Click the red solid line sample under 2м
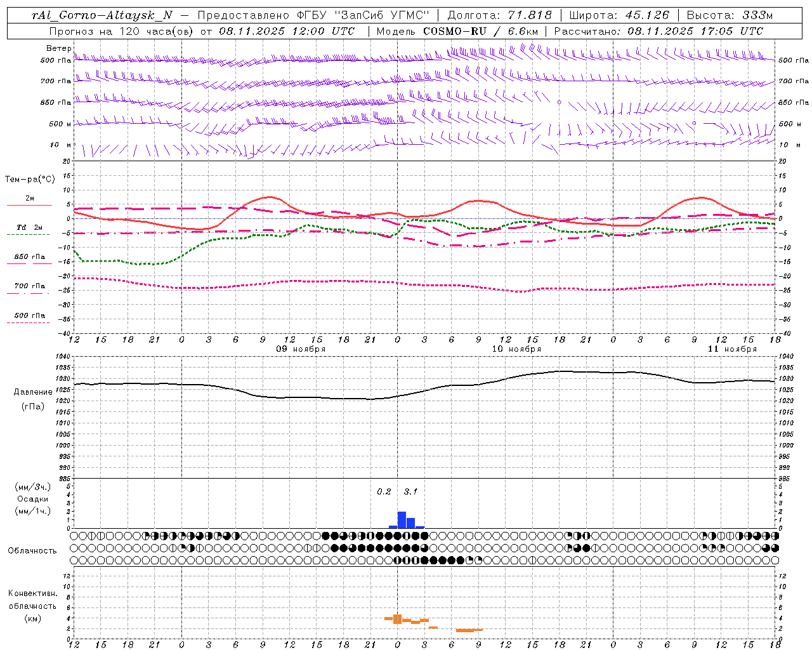This screenshot has height=650, width=812. [x=29, y=206]
